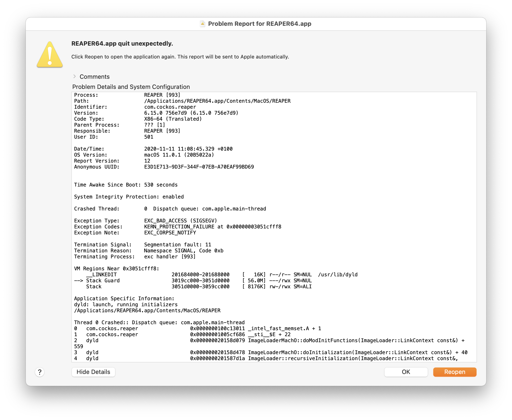
Task: Click 'Time Awake Since Boot: 530 seconds'
Action: 126,185
